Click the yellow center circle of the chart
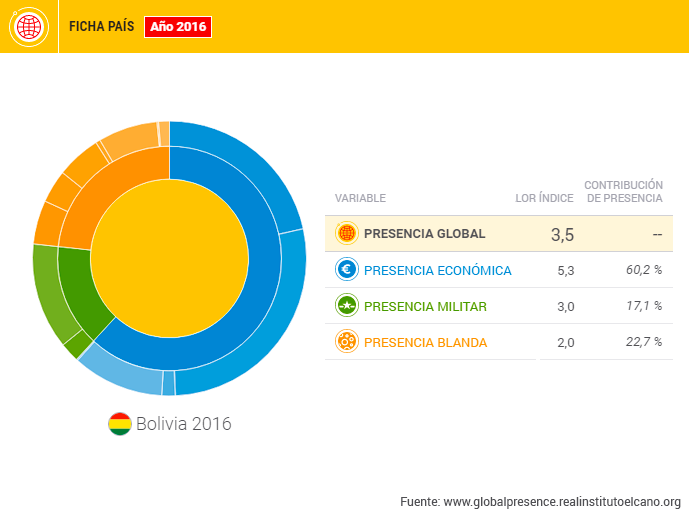The image size is (689, 517). click(169, 259)
